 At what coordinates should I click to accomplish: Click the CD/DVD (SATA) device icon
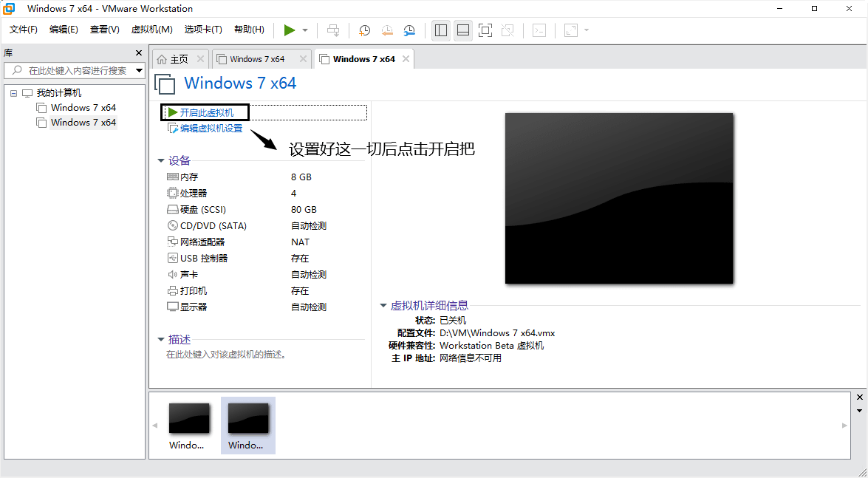pos(173,225)
